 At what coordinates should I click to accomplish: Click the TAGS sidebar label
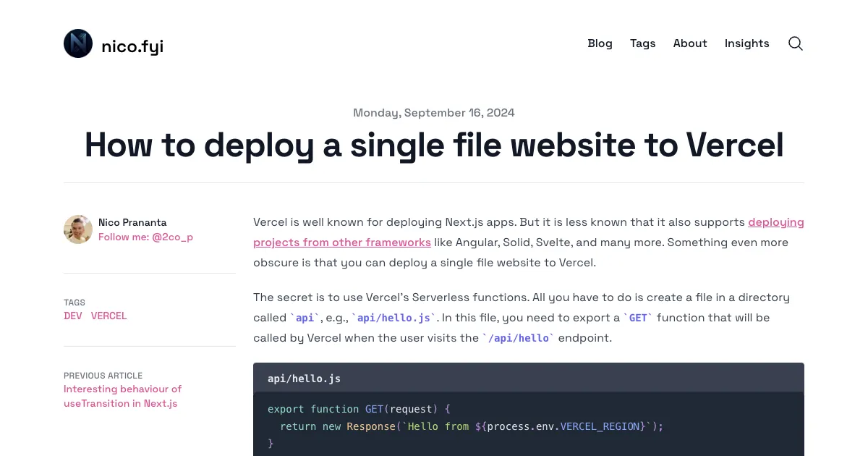75,303
